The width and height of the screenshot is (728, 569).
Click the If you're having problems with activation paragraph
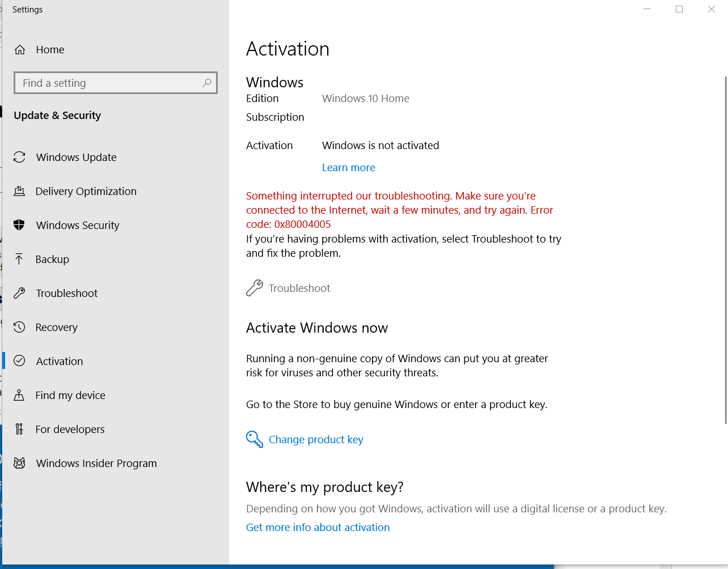[404, 246]
